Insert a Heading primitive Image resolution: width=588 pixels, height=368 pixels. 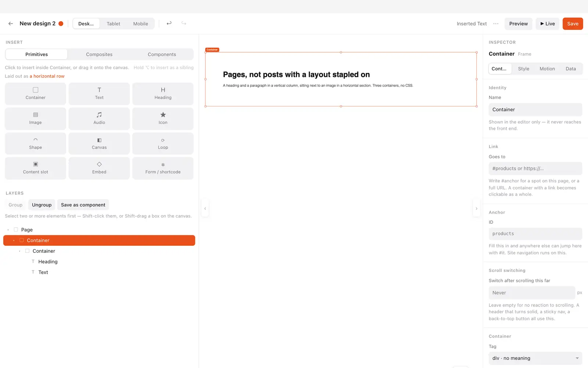163,93
